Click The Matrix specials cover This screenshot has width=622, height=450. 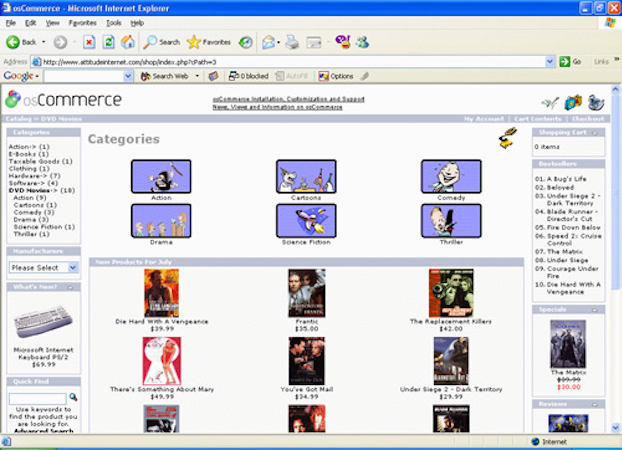coord(568,344)
